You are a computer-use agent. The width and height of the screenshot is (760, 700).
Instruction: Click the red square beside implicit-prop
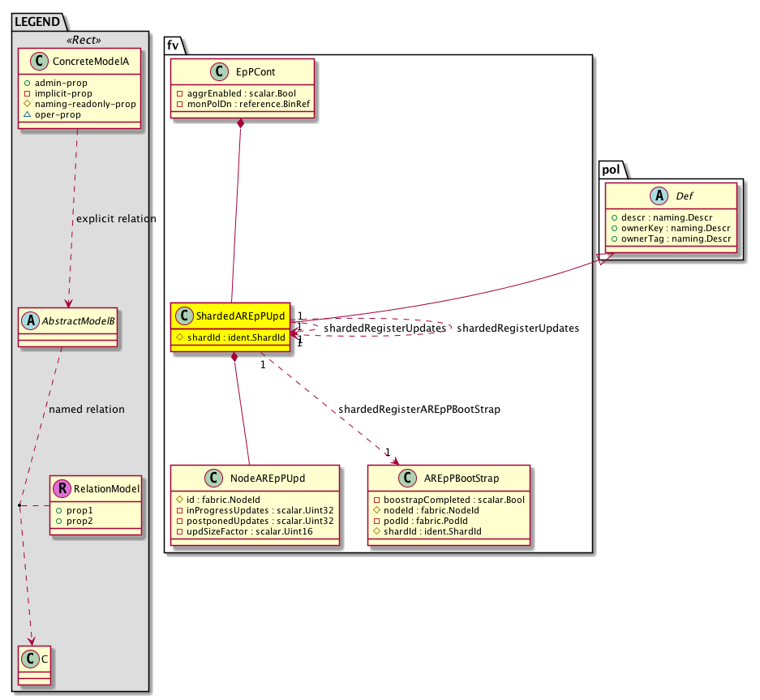click(26, 93)
